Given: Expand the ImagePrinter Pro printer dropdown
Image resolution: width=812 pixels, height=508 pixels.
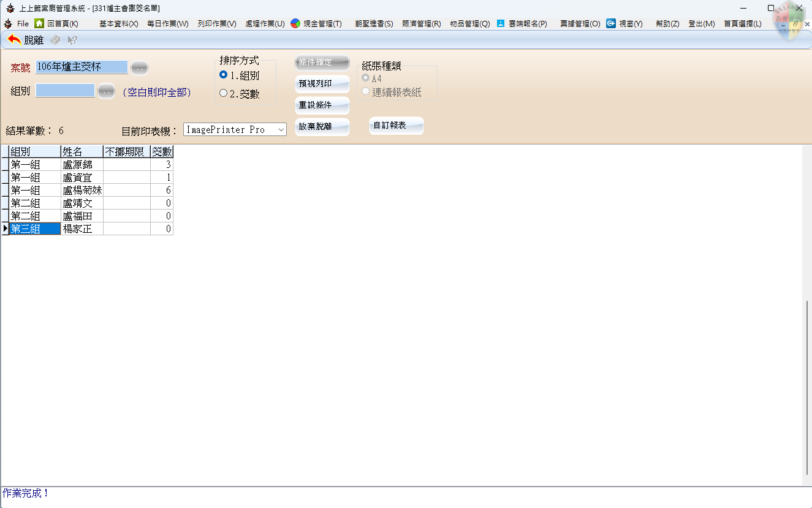Looking at the screenshot, I should tap(281, 129).
